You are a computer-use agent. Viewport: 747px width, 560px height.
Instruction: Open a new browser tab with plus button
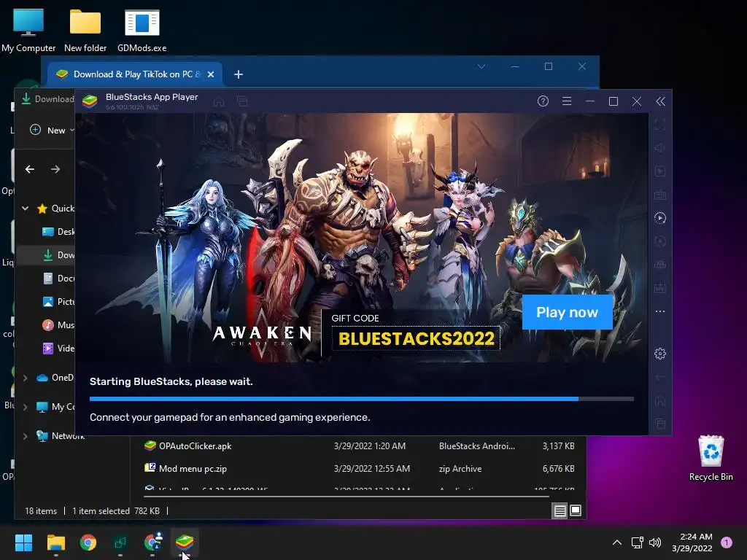point(239,74)
